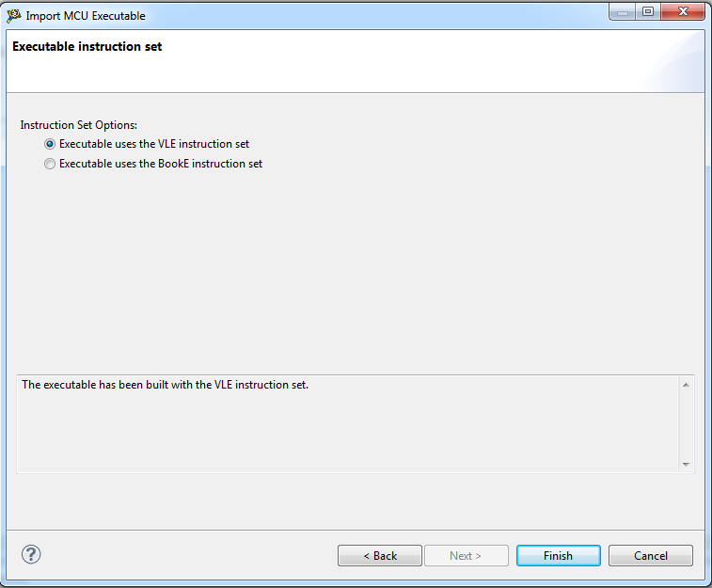Open the help question mark icon
Viewport: 712px width, 588px height.
(x=30, y=554)
